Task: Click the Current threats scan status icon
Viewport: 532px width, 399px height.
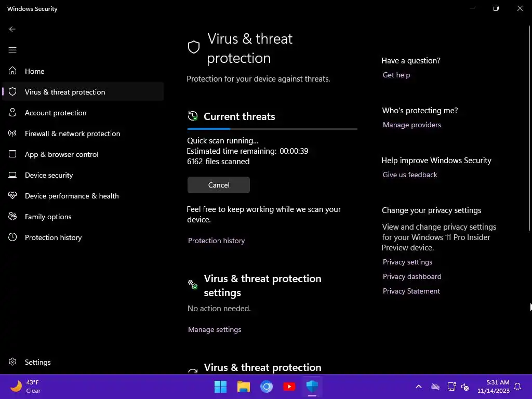Action: tap(193, 116)
